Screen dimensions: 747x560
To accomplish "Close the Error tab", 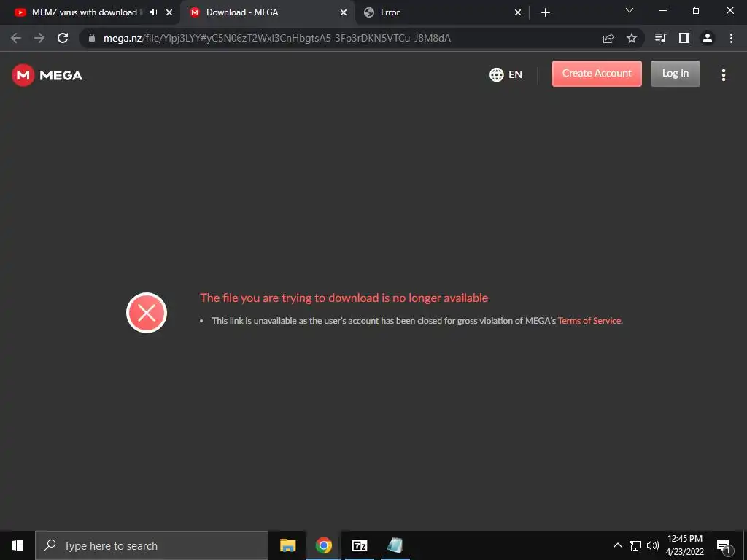I will pos(518,12).
